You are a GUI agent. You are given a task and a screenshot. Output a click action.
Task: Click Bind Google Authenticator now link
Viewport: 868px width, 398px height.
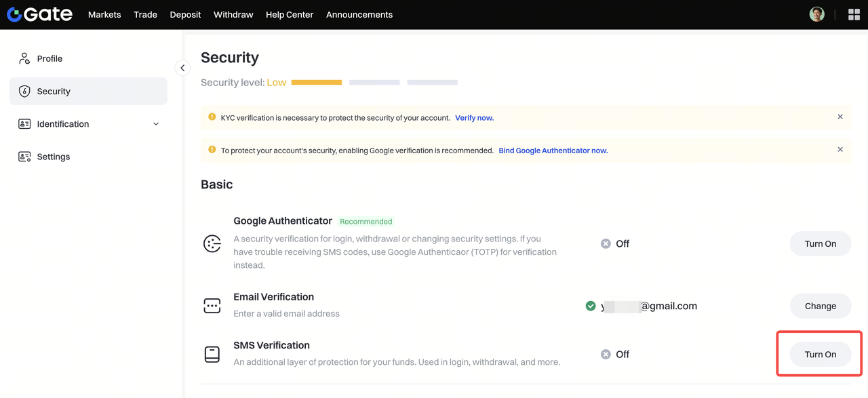point(553,151)
